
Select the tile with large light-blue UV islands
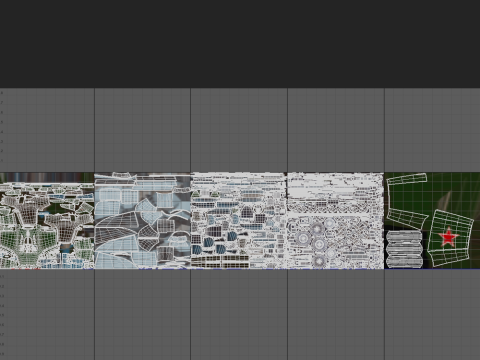(x=142, y=221)
